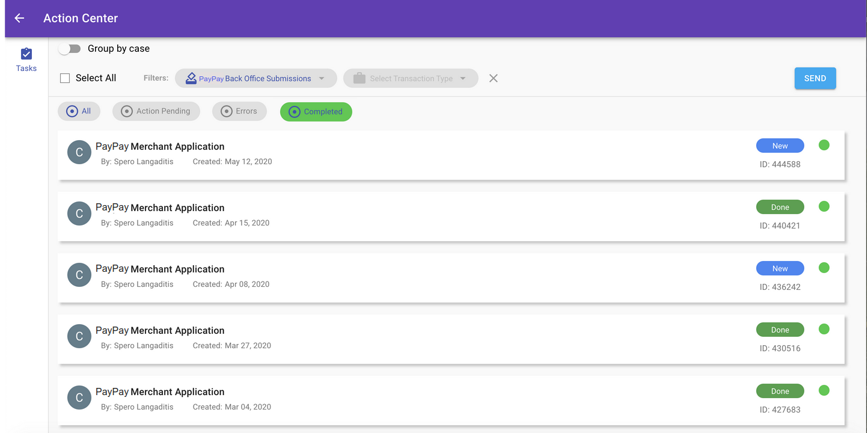Image resolution: width=868 pixels, height=433 pixels.
Task: Check the Select All checkbox
Action: [x=65, y=78]
